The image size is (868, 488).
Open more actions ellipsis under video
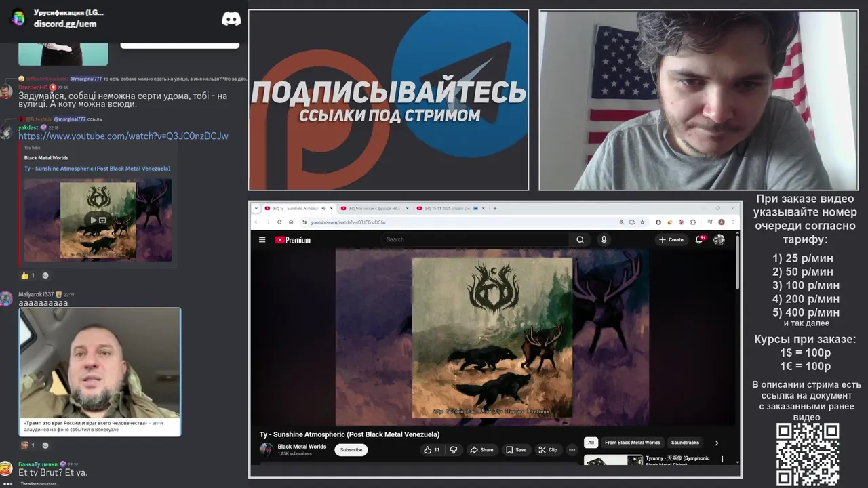[572, 449]
